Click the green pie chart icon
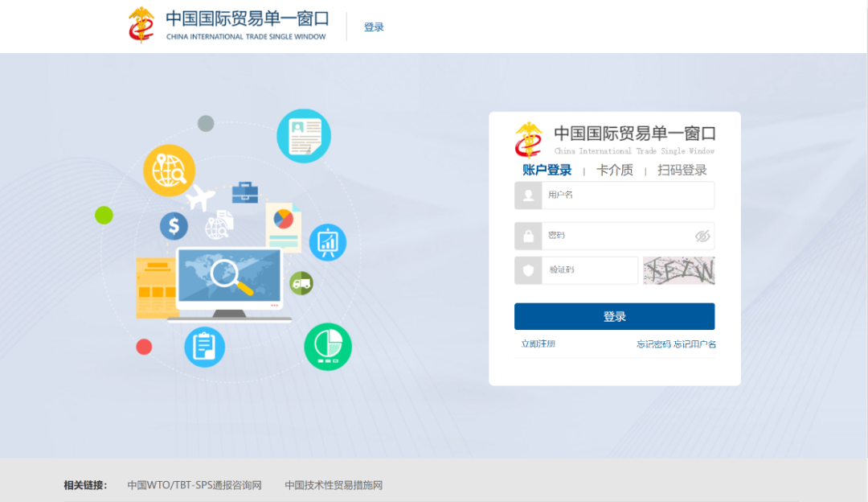The width and height of the screenshot is (868, 502). [x=328, y=347]
